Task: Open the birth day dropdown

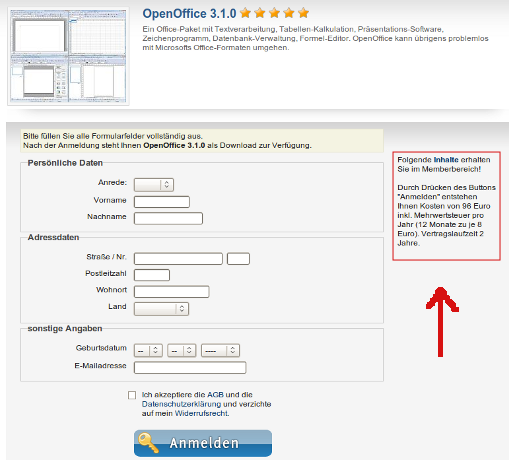Action: click(148, 351)
